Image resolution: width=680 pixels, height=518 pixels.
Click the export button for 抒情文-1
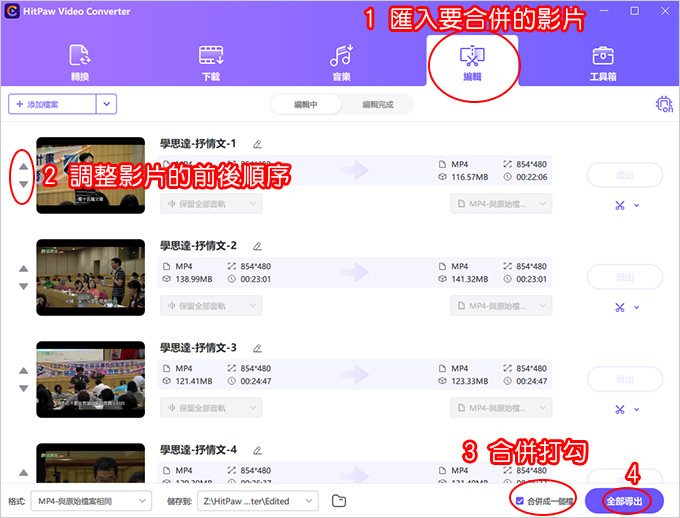point(625,175)
